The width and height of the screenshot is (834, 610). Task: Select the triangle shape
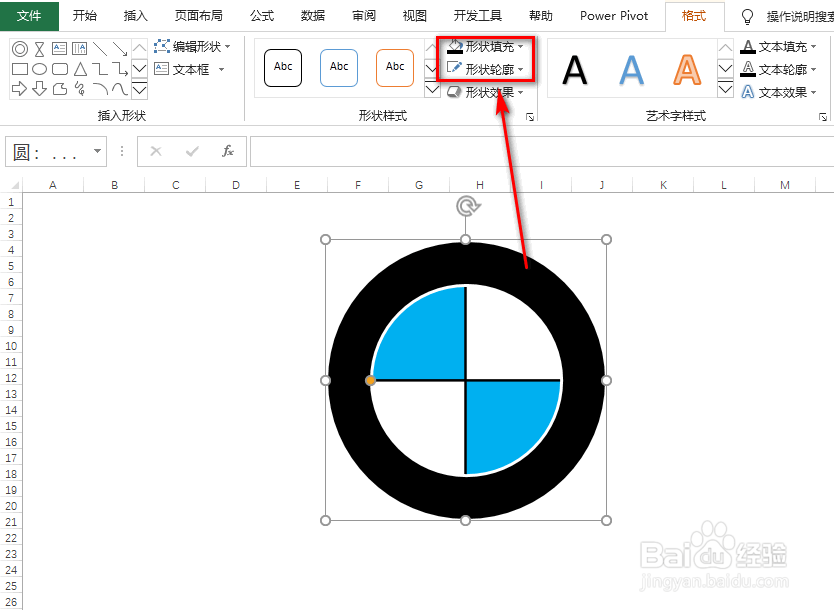click(80, 69)
